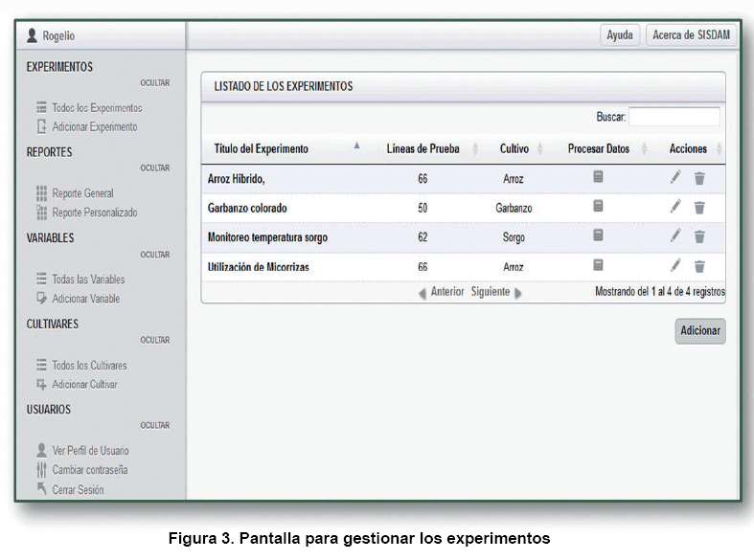754x560 pixels.
Task: Hide the EXPERIMENTOS section with OCULTAR
Action: [x=154, y=83]
